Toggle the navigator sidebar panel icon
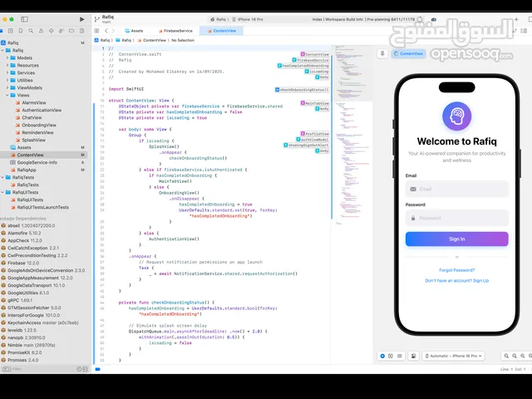 point(24,19)
